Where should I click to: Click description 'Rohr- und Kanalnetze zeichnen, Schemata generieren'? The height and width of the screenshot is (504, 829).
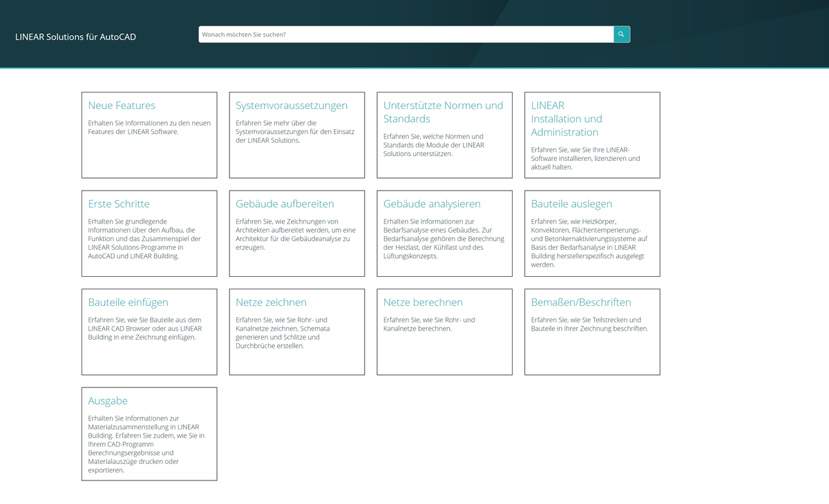point(283,333)
